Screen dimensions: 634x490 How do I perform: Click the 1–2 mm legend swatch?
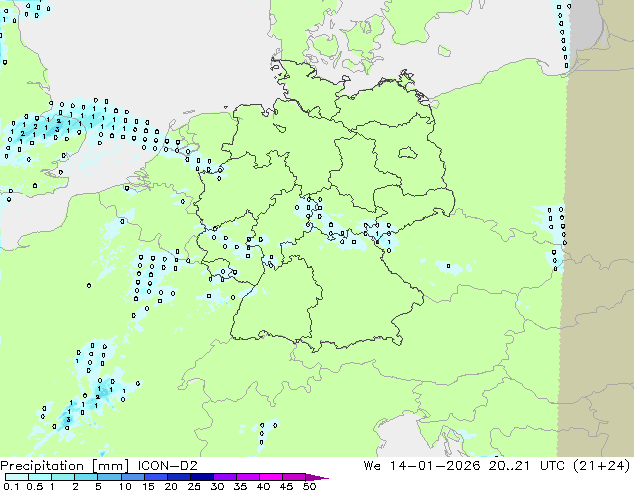coord(63,477)
